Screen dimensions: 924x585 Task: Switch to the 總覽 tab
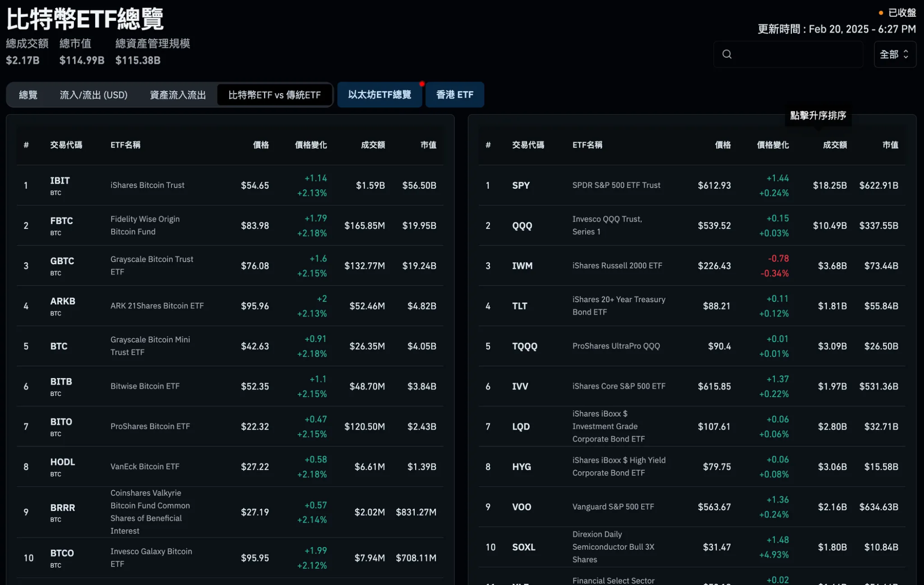(x=28, y=95)
